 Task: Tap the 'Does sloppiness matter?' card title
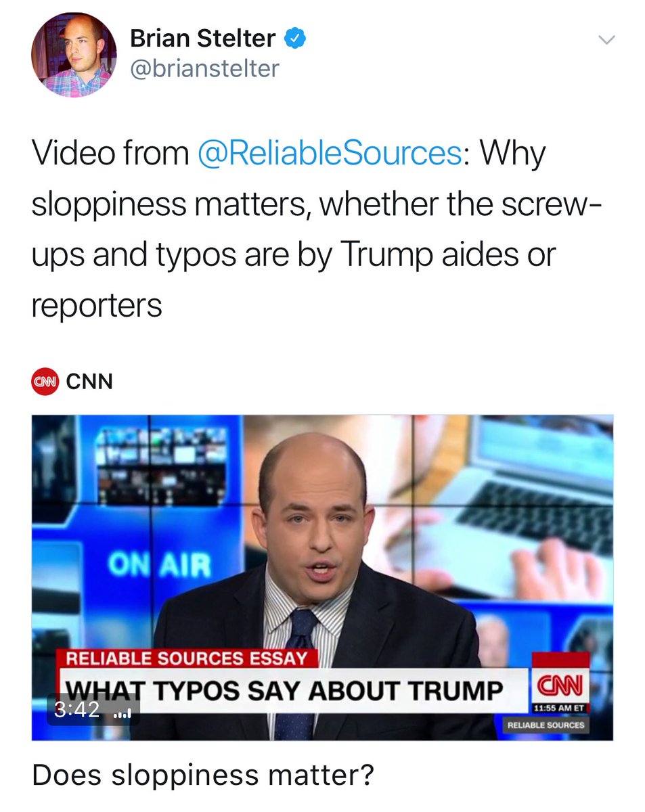click(x=202, y=775)
